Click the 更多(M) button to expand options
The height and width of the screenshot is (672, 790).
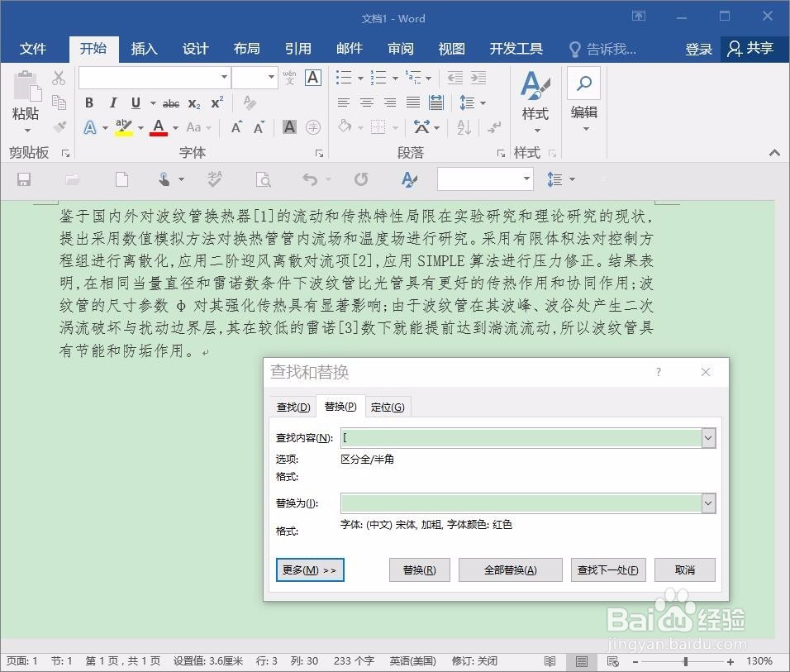[x=309, y=570]
